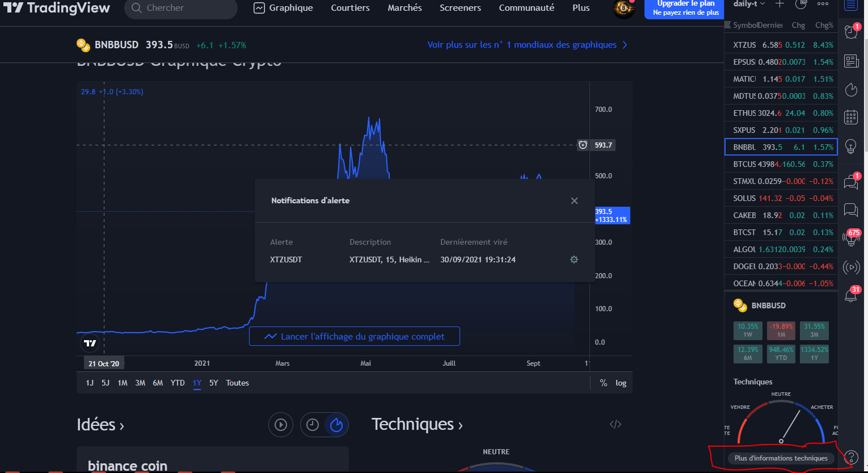Open the Communauté menu

tap(526, 8)
